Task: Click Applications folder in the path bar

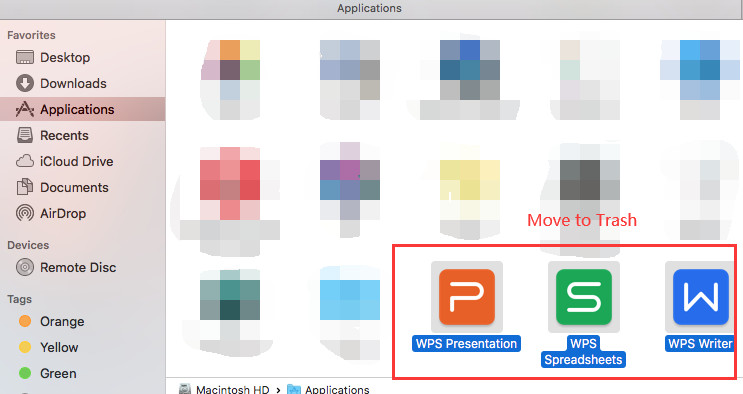Action: (x=328, y=390)
